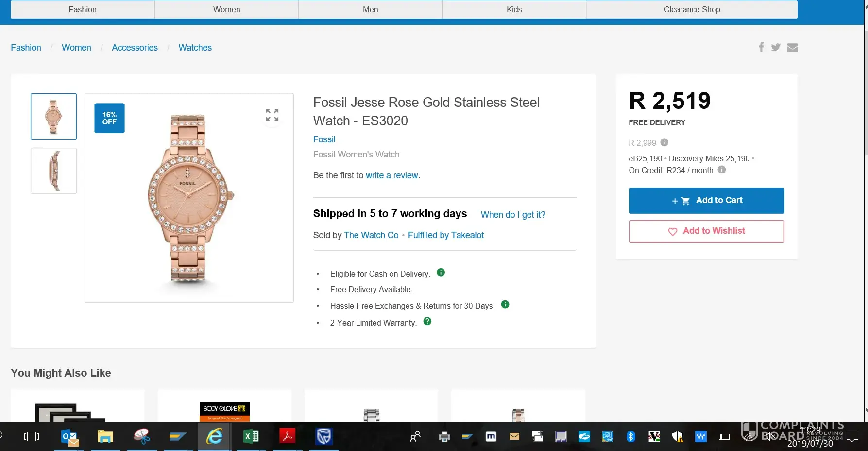Open the Women menu tab
868x451 pixels.
(x=226, y=10)
